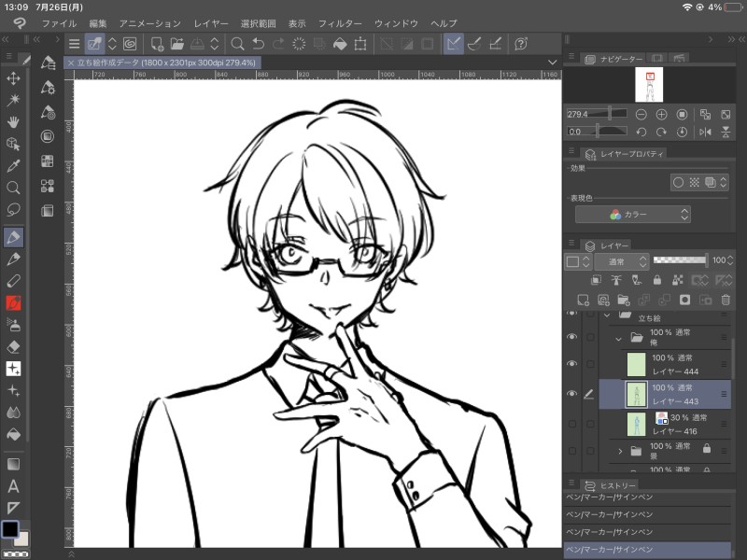The height and width of the screenshot is (560, 747).
Task: Select the last ペン/マーカー/サインペン history entry
Action: 647,550
